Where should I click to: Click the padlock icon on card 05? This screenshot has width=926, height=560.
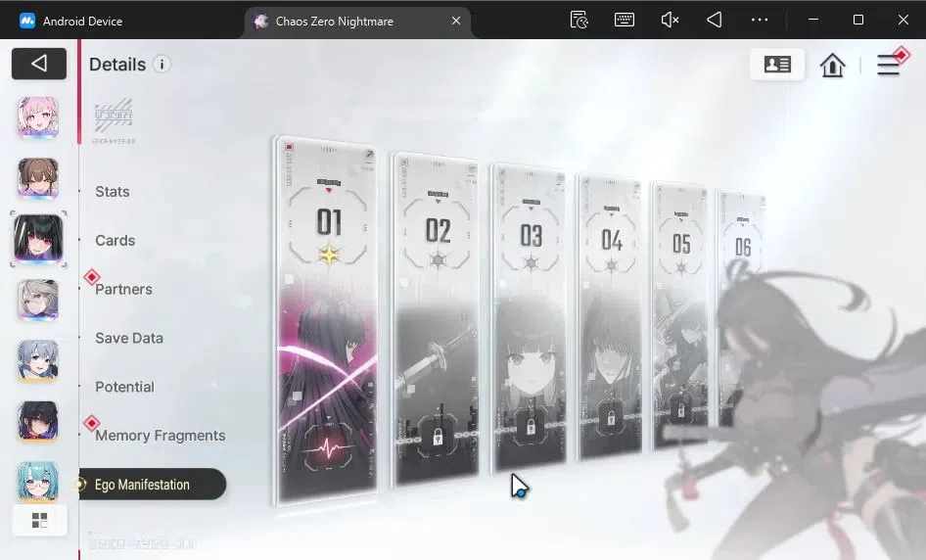point(680,409)
